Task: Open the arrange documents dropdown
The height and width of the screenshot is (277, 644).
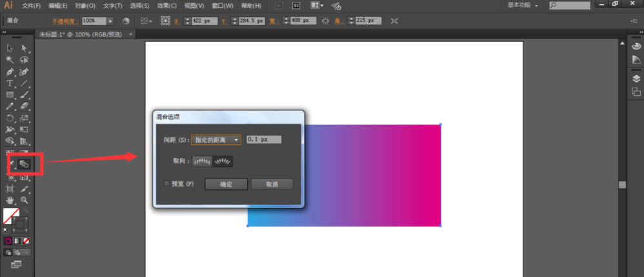Action: (x=317, y=6)
